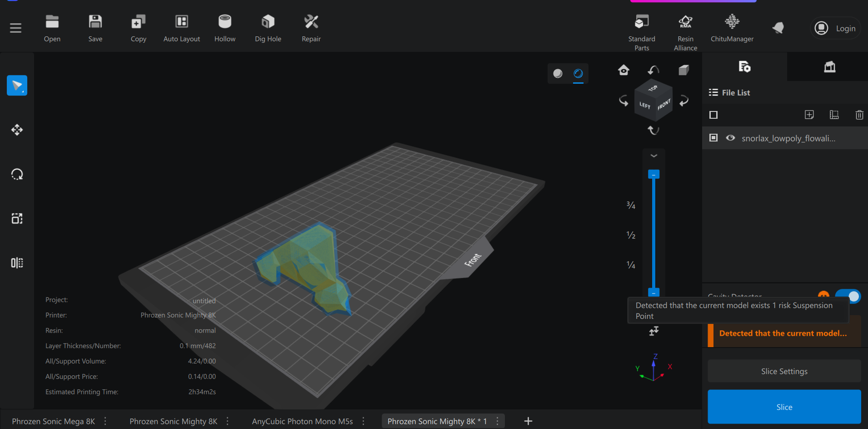Viewport: 868px width, 429px height.
Task: Choose the Scale tool in sidebar
Action: click(17, 219)
